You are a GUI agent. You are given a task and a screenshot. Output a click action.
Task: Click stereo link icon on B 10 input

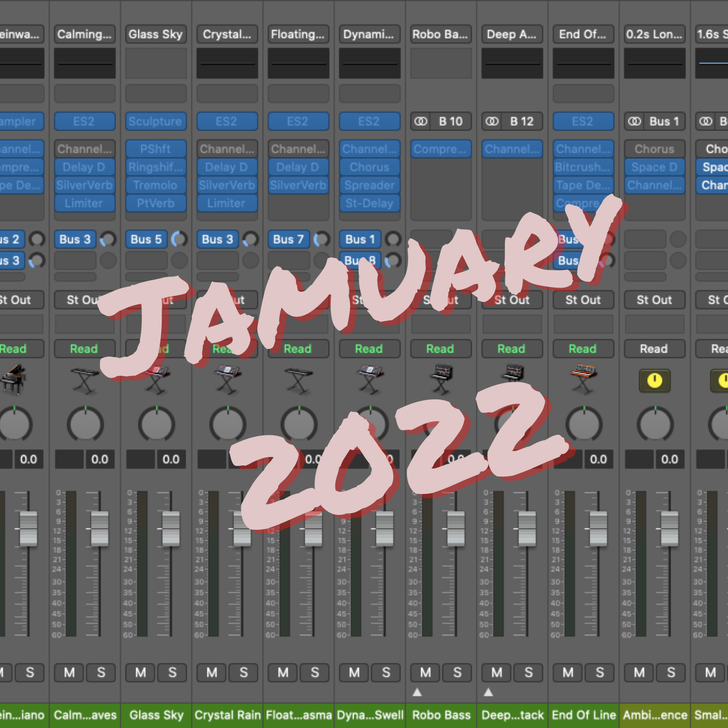click(x=421, y=122)
